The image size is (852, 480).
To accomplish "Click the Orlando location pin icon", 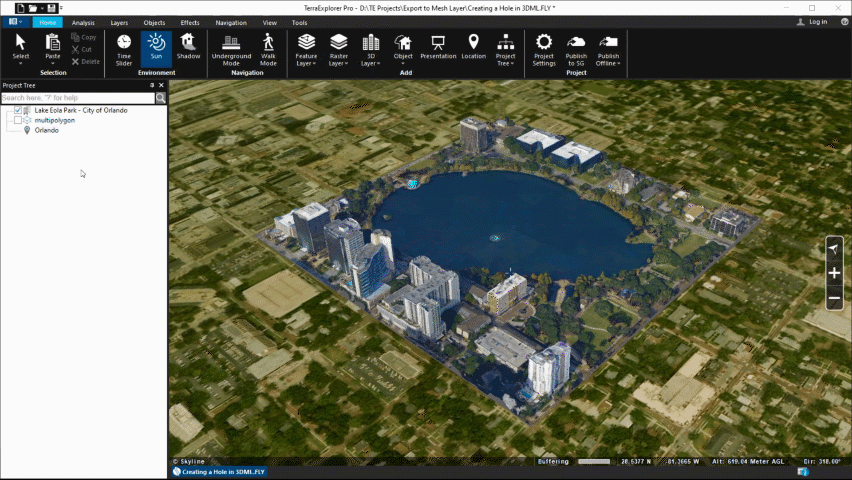I will click(x=27, y=130).
